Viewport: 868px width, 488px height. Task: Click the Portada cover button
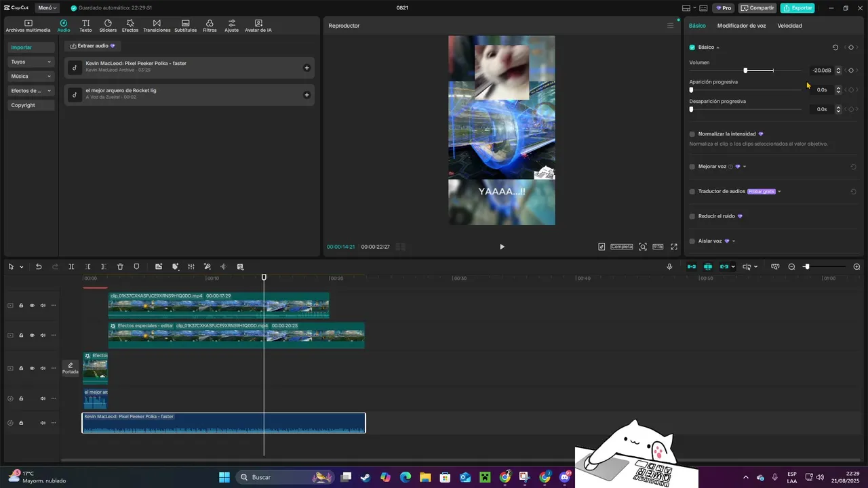71,368
